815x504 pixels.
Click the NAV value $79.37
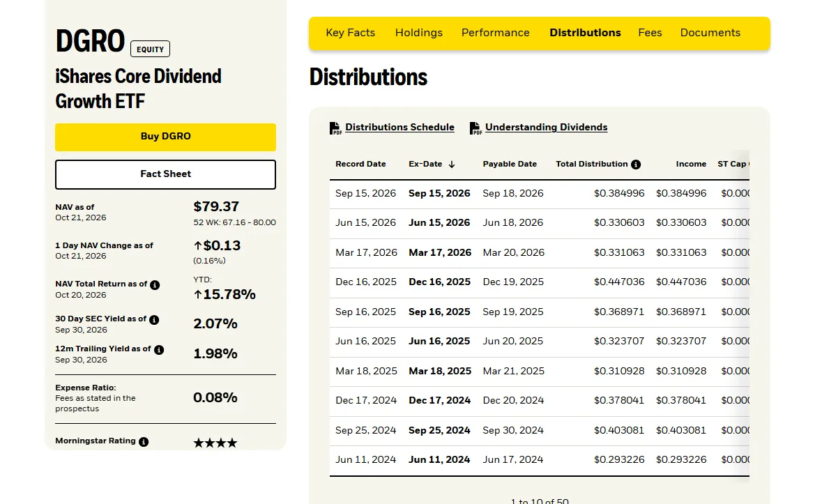(x=216, y=206)
